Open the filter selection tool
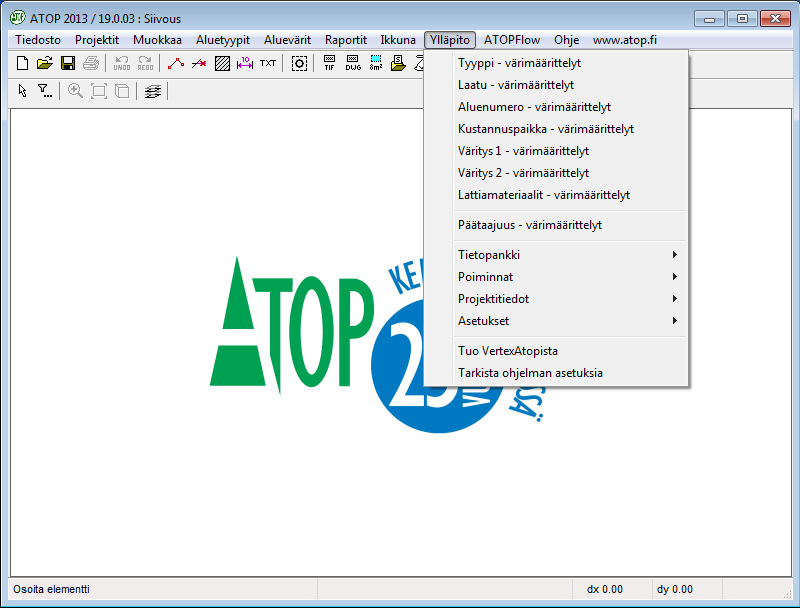800x608 pixels. (x=45, y=91)
